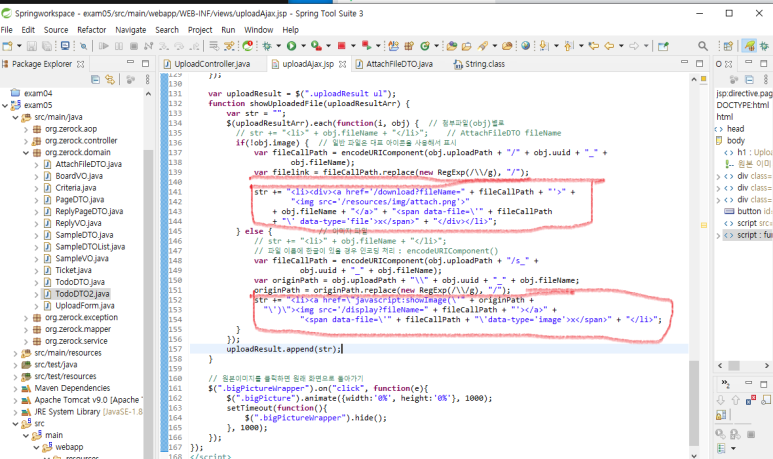Viewport: 773px width, 459px height.
Task: Switch to the UploadController.java tab
Action: click(x=212, y=64)
